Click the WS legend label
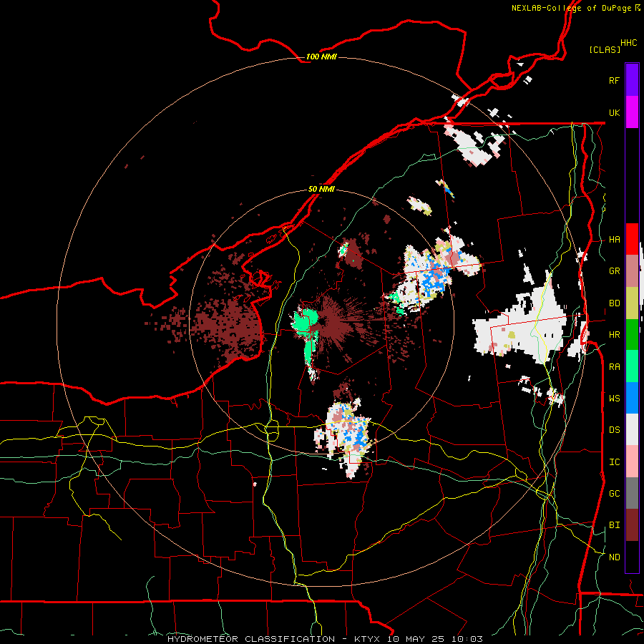The image size is (644, 644). [x=614, y=399]
